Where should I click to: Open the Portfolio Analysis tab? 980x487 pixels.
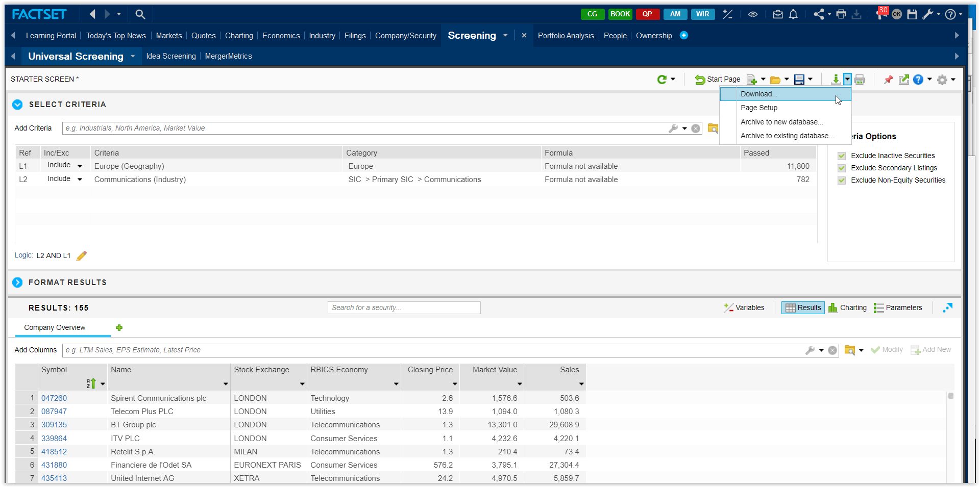(x=566, y=36)
